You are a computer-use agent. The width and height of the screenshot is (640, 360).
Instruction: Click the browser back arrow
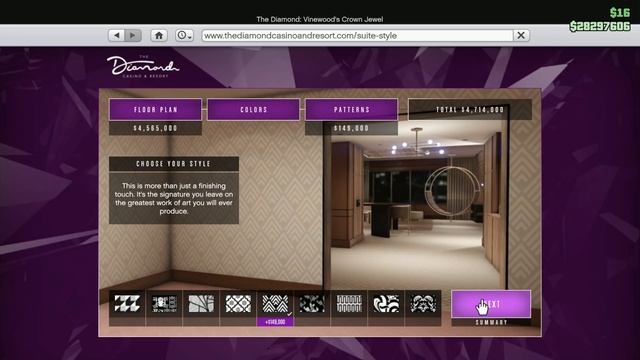(x=117, y=36)
